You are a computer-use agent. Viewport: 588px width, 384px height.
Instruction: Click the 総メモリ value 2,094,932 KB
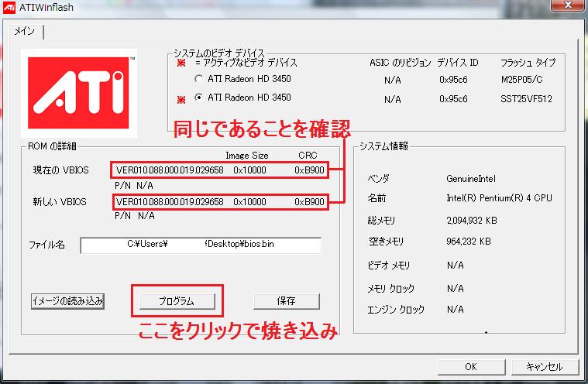(472, 221)
